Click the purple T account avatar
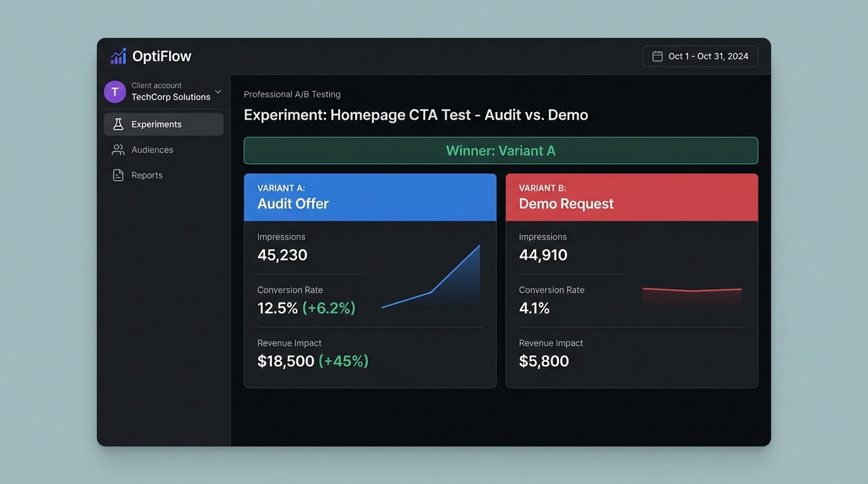 pyautogui.click(x=115, y=91)
